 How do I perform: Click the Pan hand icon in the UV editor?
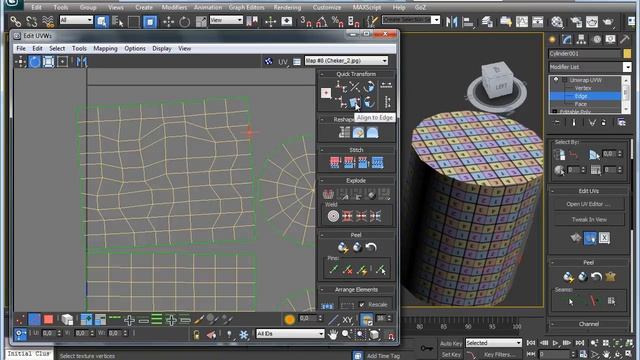tap(333, 334)
